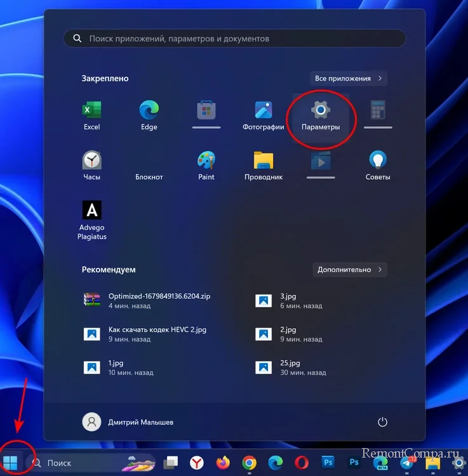
Task: Open File Explorer on the taskbar
Action: [x=433, y=463]
